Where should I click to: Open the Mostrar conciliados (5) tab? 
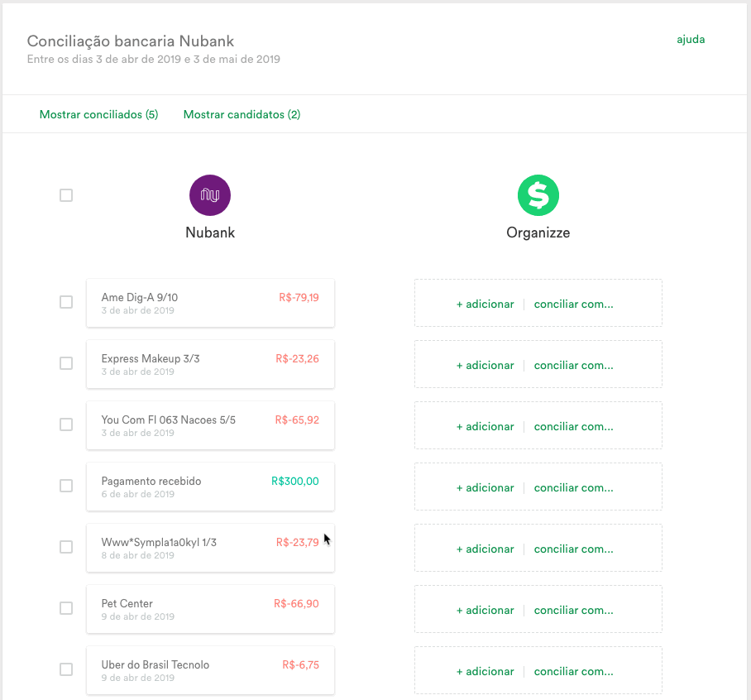[x=98, y=114]
